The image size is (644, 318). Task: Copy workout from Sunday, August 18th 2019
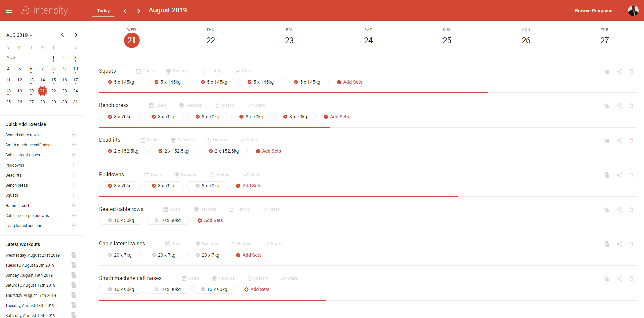click(x=74, y=275)
